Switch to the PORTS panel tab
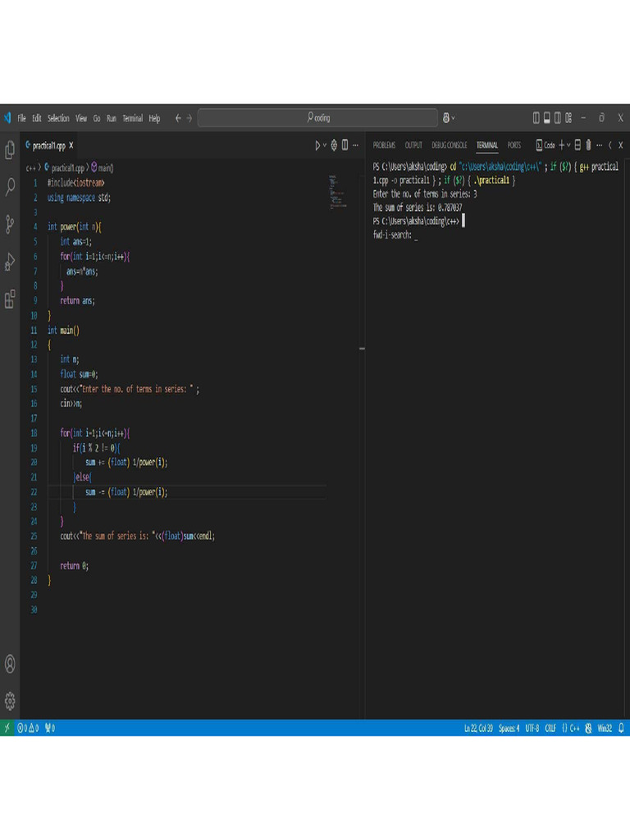The height and width of the screenshot is (840, 630). tap(514, 145)
